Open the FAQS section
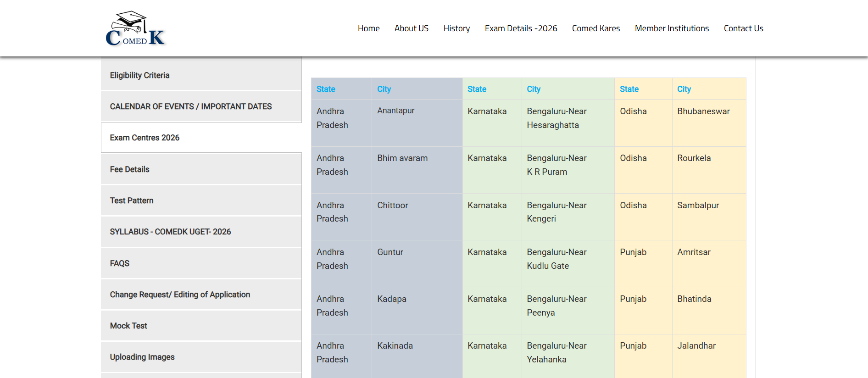 point(120,263)
